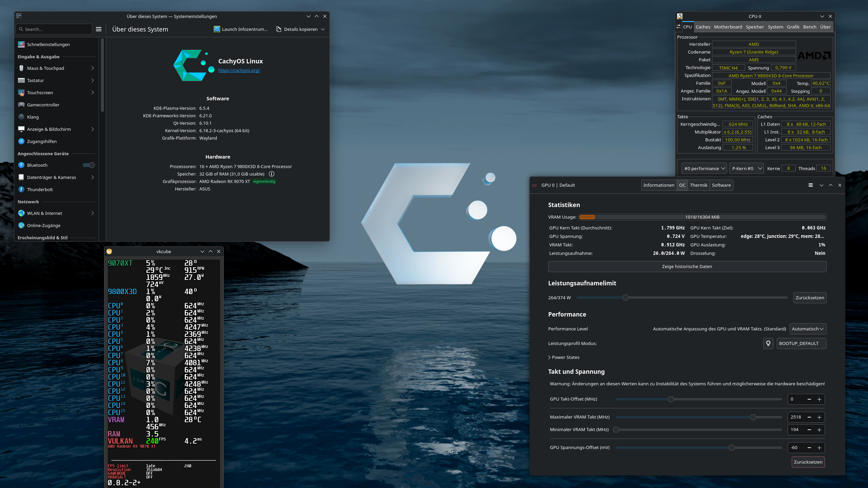Click the Maximaler VRAM Takt value field 2518
Screen dimensions: 868x488
(x=796, y=417)
